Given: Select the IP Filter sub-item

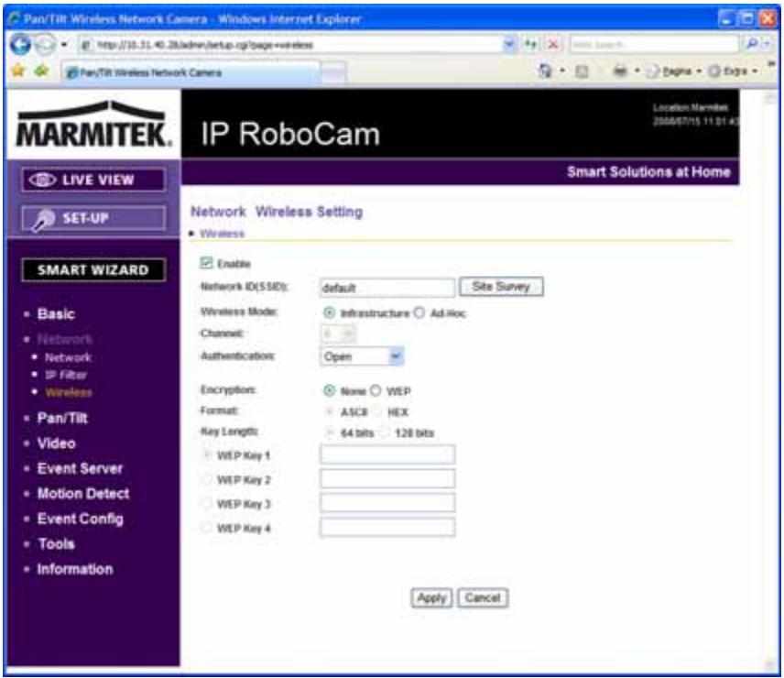Looking at the screenshot, I should 66,375.
